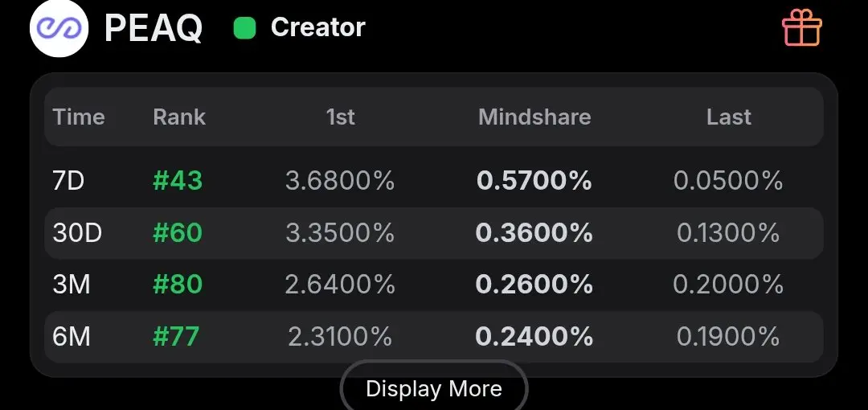Screen dimensions: 868x410
Task: Select the 6M time row
Action: click(x=434, y=336)
